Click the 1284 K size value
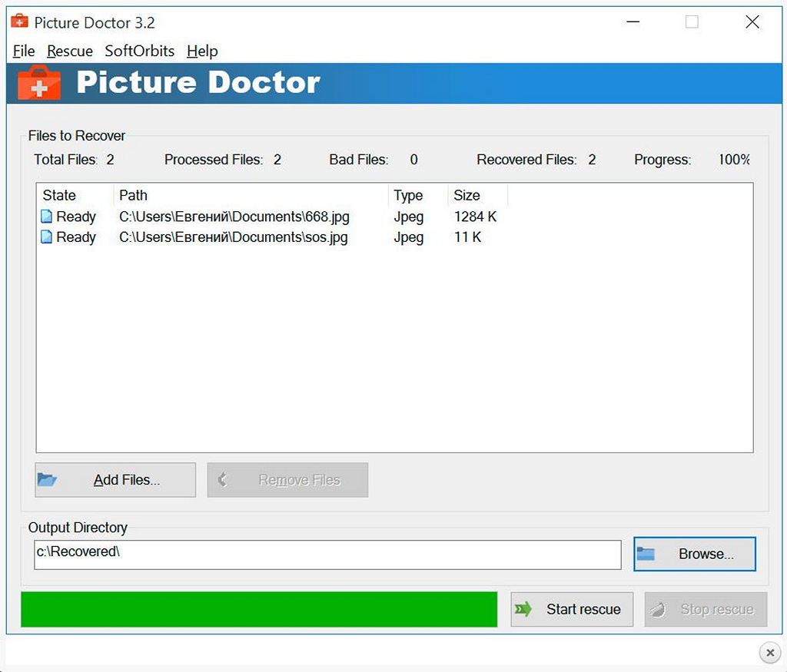 pos(475,217)
